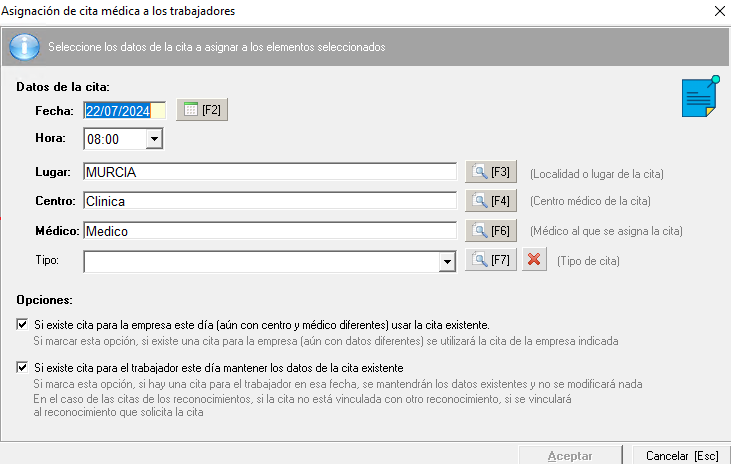Screen dimensions: 731x464
Task: Open the Tipo dropdown list
Action: [x=447, y=261]
